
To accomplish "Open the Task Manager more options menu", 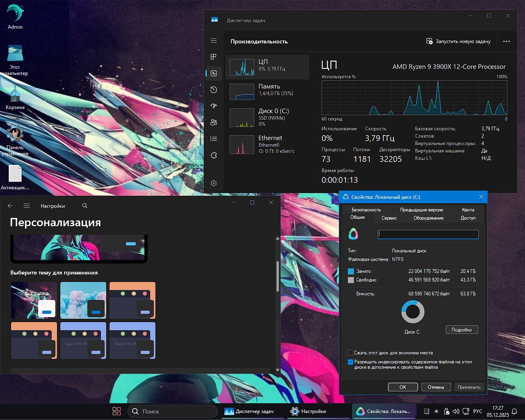I will click(507, 41).
